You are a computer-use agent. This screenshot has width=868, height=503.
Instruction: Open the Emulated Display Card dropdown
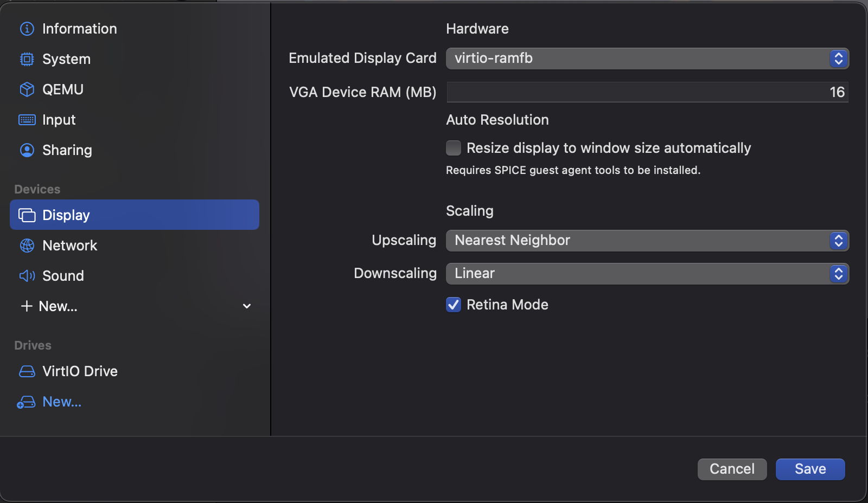(x=647, y=59)
